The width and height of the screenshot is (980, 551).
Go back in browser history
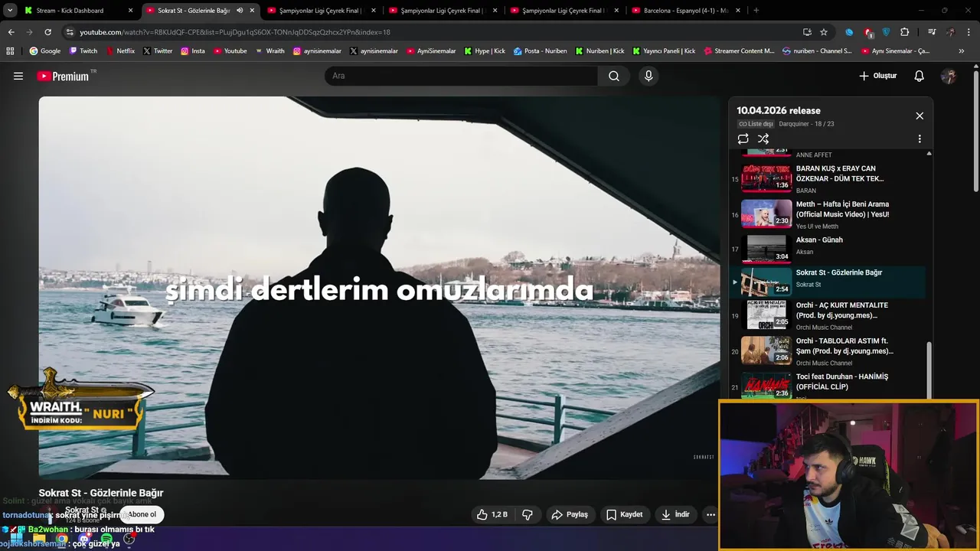click(x=11, y=32)
